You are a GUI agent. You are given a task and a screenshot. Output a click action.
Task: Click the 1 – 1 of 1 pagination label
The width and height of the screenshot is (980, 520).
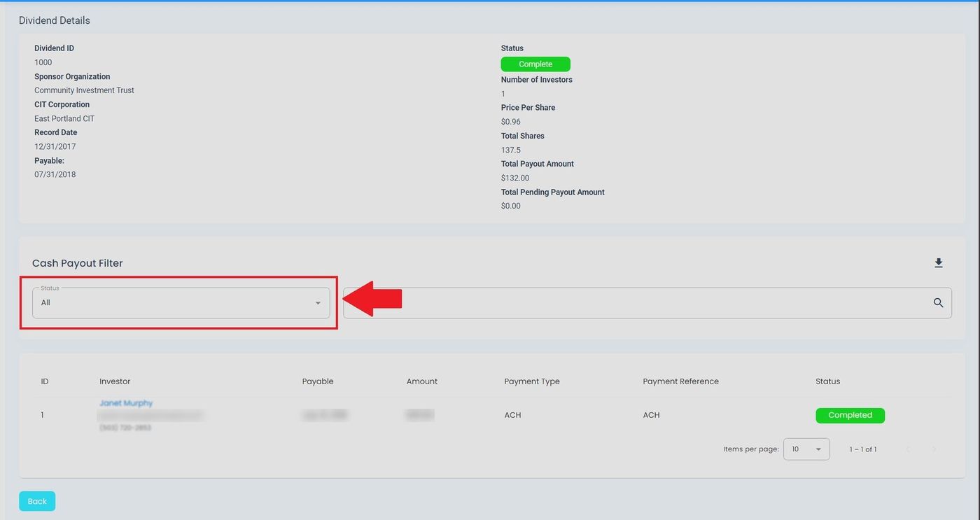coord(862,449)
